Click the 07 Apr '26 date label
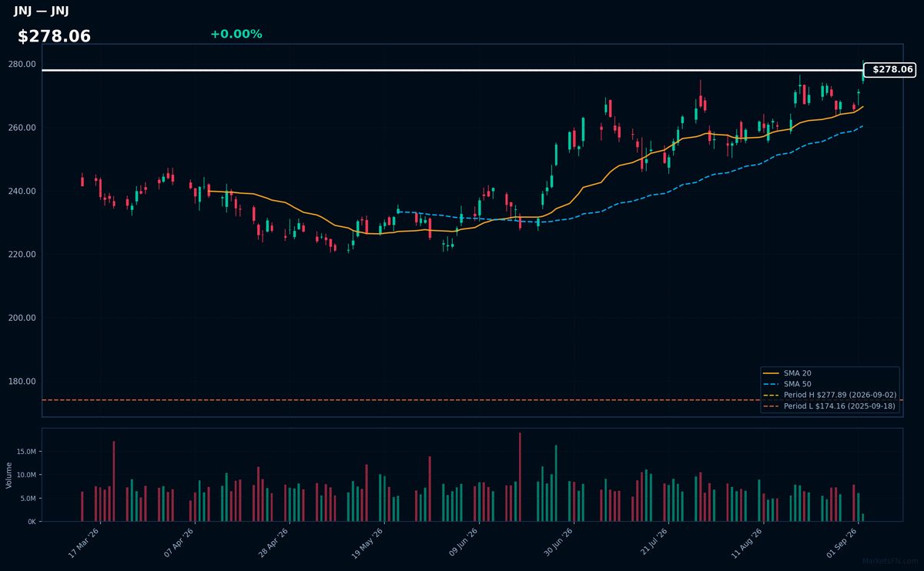Image resolution: width=924 pixels, height=571 pixels. pyautogui.click(x=179, y=543)
